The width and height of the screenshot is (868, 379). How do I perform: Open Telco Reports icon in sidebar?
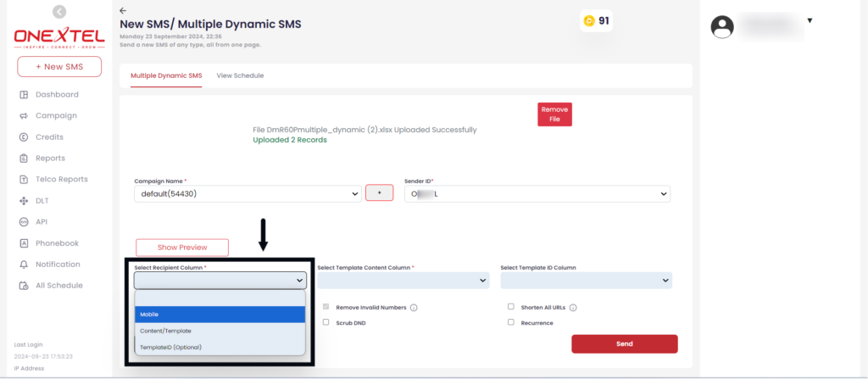24,180
